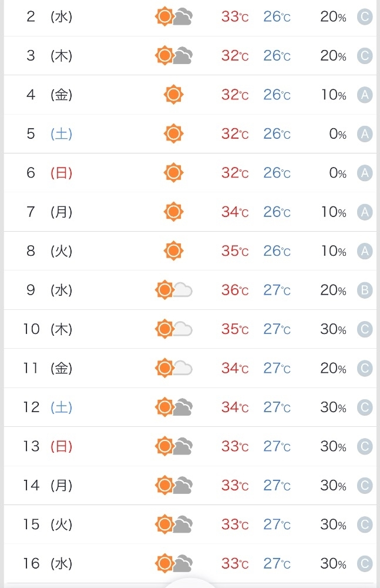380x588 pixels.
Task: Click the reliability badge C on day 12
Action: click(x=365, y=407)
